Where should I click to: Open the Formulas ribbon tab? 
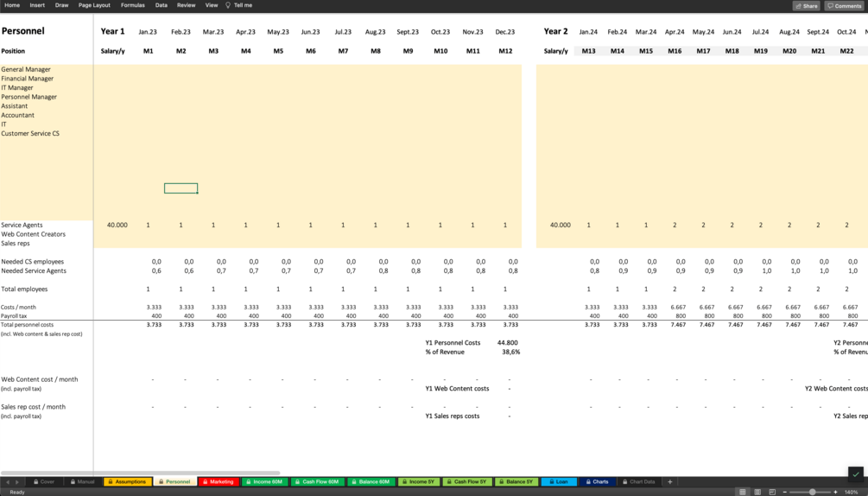coord(132,5)
